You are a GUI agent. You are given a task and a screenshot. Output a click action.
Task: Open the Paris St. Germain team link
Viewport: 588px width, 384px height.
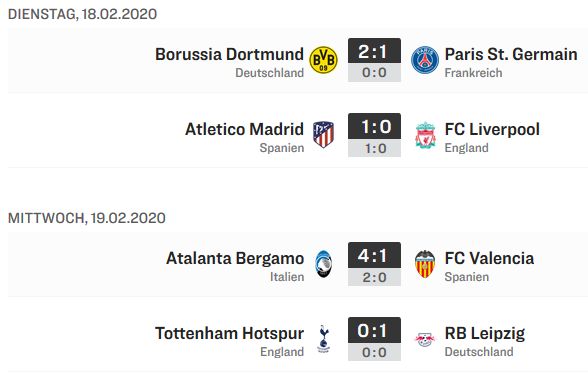(511, 54)
